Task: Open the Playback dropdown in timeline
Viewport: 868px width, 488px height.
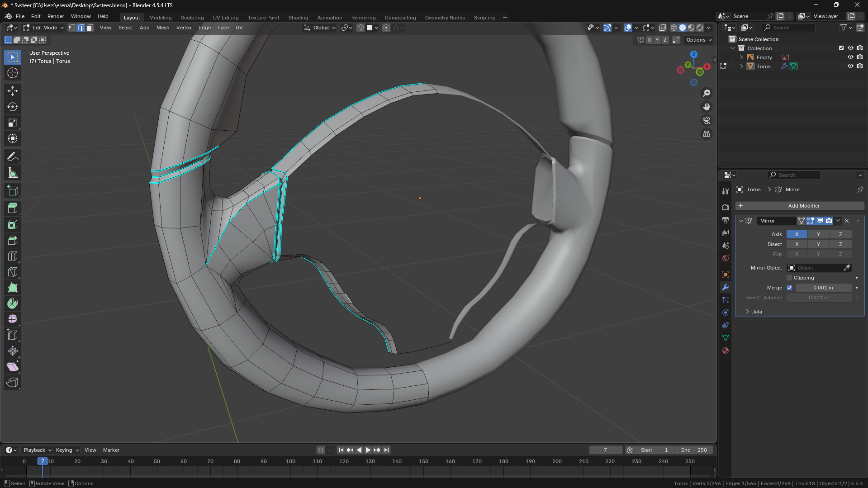Action: click(37, 450)
